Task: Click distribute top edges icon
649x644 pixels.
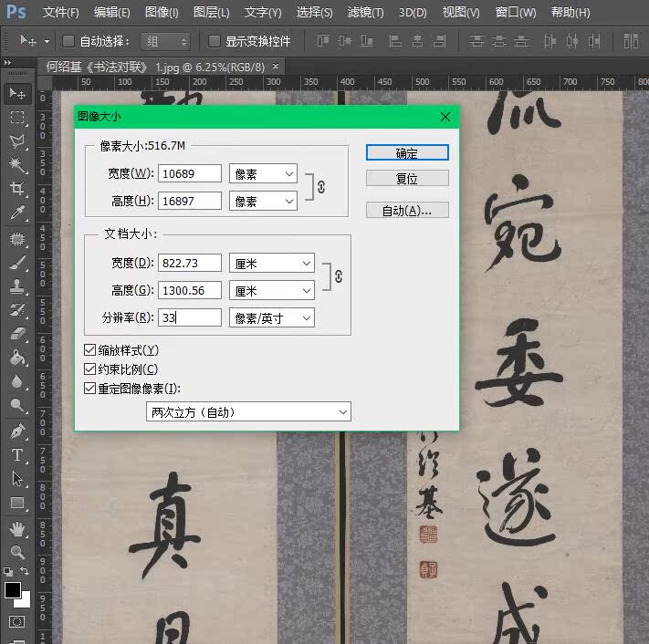Action: click(x=476, y=41)
